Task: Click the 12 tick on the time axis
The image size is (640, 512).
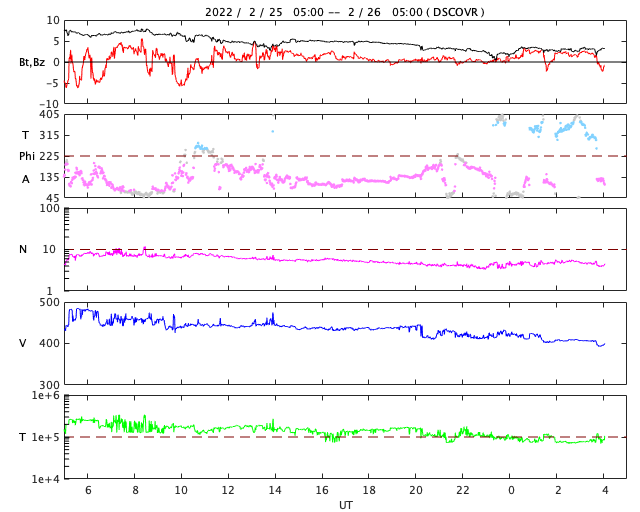Action: coord(228,490)
